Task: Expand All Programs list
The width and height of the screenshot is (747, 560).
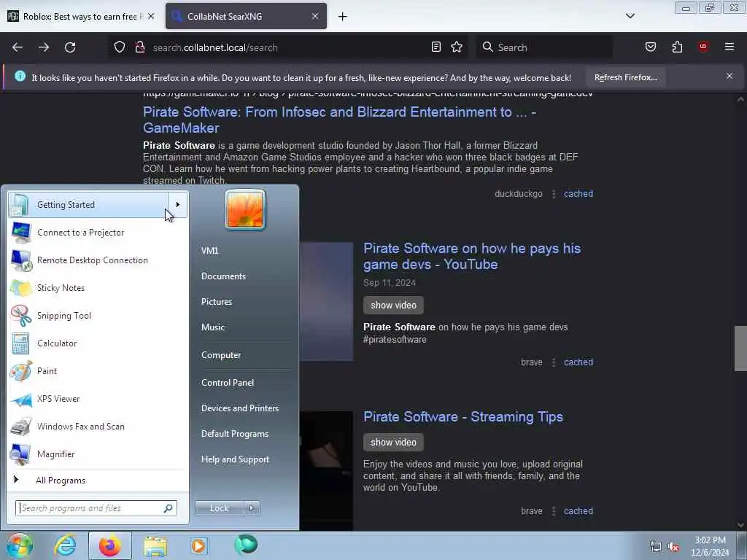Action: pos(98,481)
